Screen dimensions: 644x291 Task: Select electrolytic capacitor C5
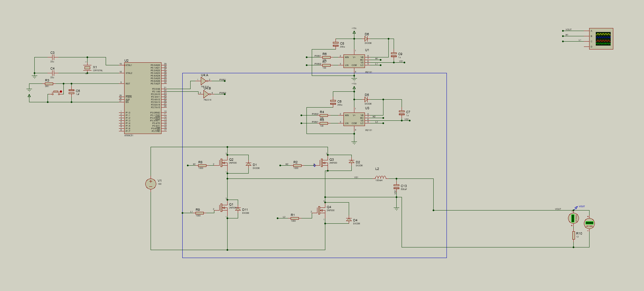click(x=71, y=92)
